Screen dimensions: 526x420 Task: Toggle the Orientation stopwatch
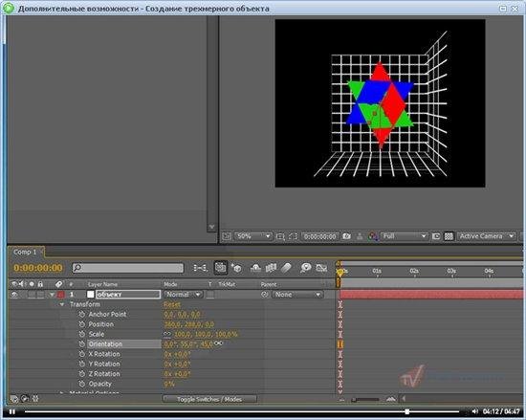click(x=81, y=344)
